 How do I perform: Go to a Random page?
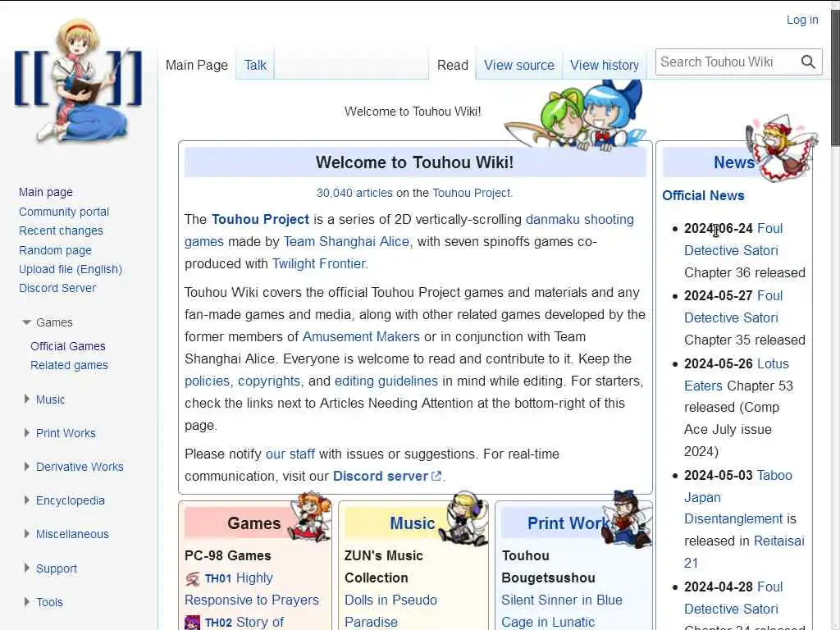[x=55, y=250]
